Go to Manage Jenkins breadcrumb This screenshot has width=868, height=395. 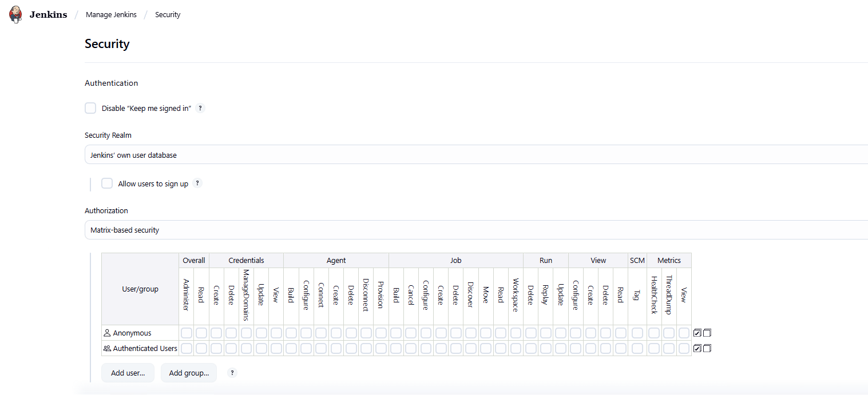(111, 15)
